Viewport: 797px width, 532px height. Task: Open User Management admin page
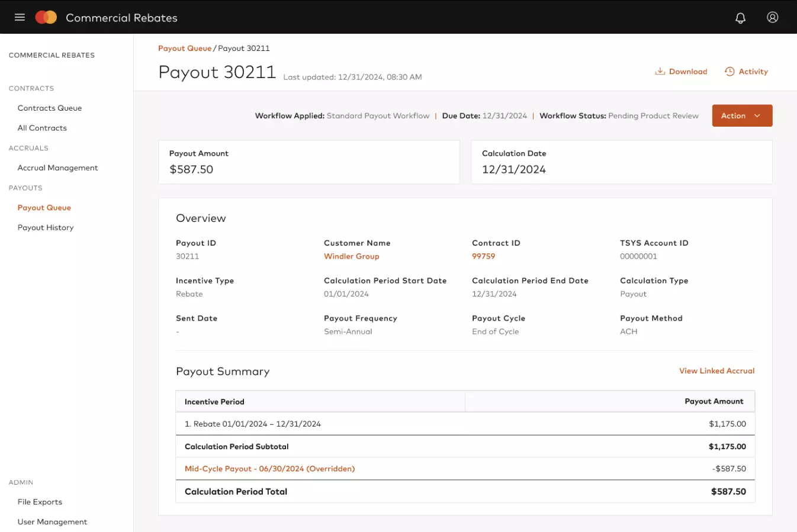52,522
